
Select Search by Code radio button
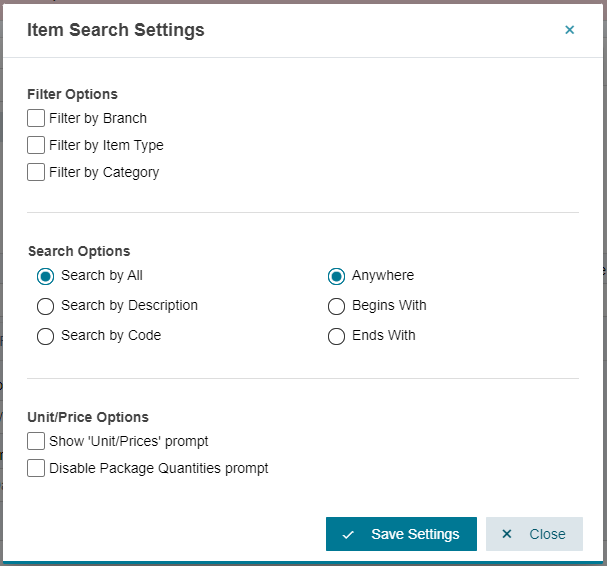(x=45, y=336)
